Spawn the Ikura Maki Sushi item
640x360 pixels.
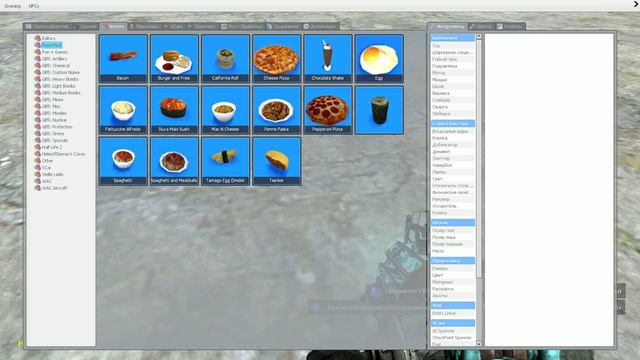point(174,110)
